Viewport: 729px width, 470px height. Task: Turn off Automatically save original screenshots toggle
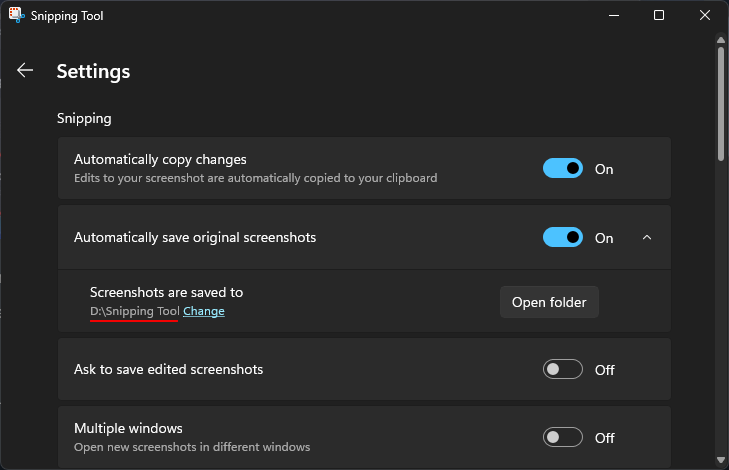click(x=563, y=238)
